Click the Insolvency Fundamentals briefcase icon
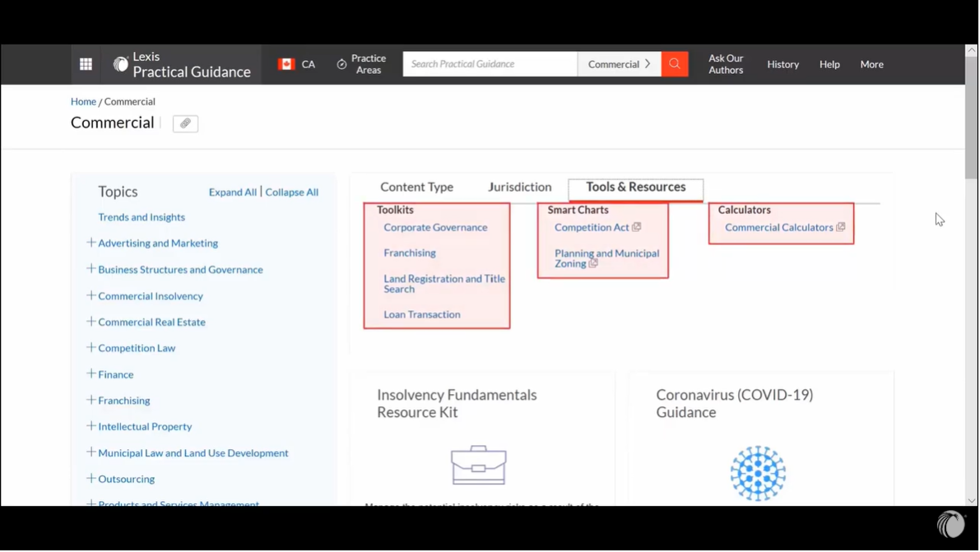This screenshot has width=980, height=552. 478,465
